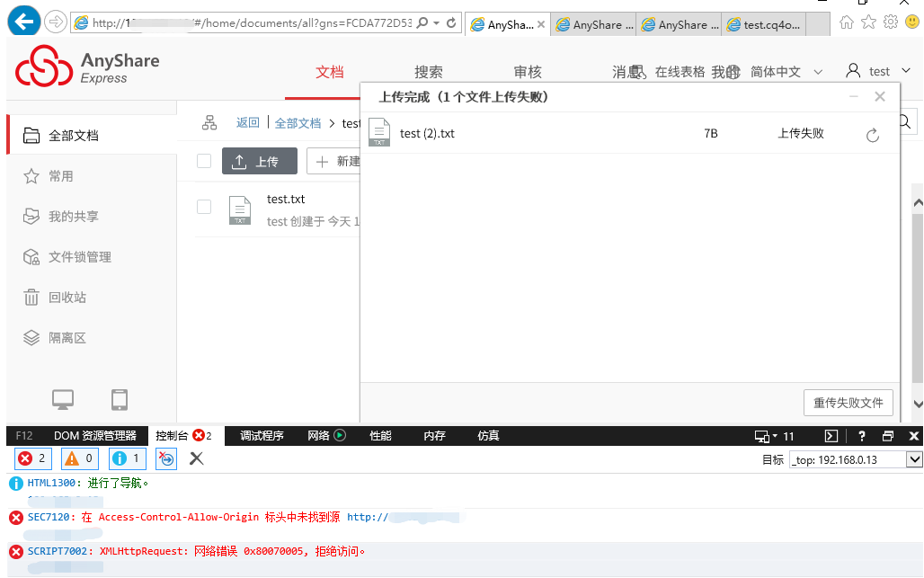Click the desktop client icon in sidebar
Image resolution: width=924 pixels, height=578 pixels.
point(62,399)
